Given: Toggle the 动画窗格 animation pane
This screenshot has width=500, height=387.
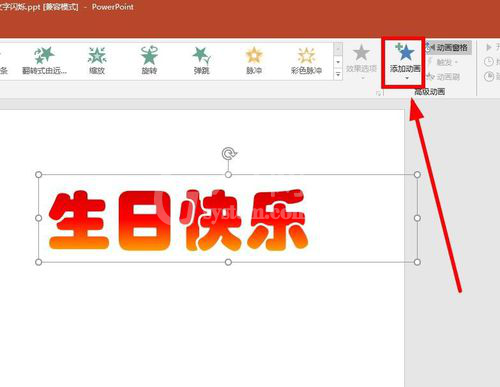Looking at the screenshot, I should [x=448, y=48].
